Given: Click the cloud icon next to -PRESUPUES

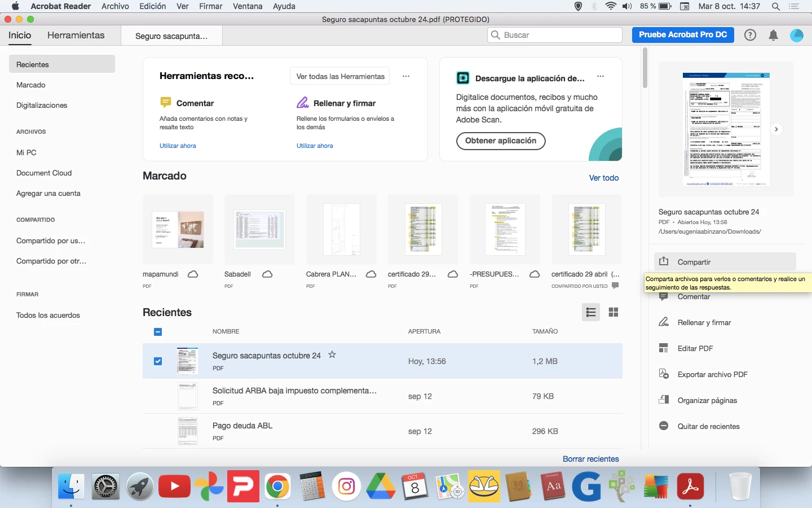Looking at the screenshot, I should pos(535,274).
